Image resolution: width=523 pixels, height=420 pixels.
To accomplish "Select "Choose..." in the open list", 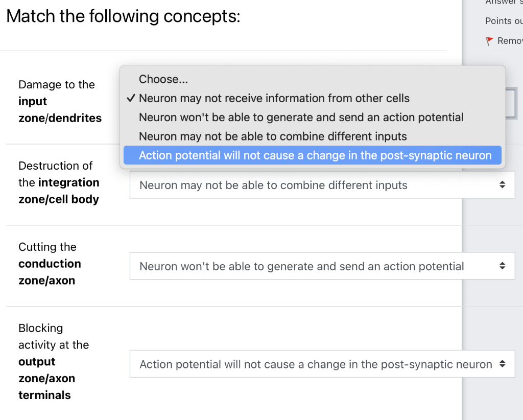I will (163, 79).
